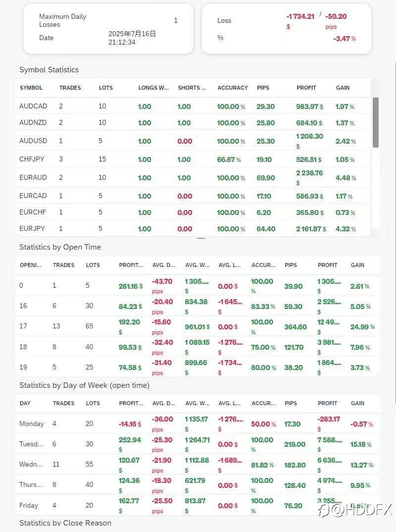
Task: Select the EURJPY symbol row
Action: pos(194,228)
